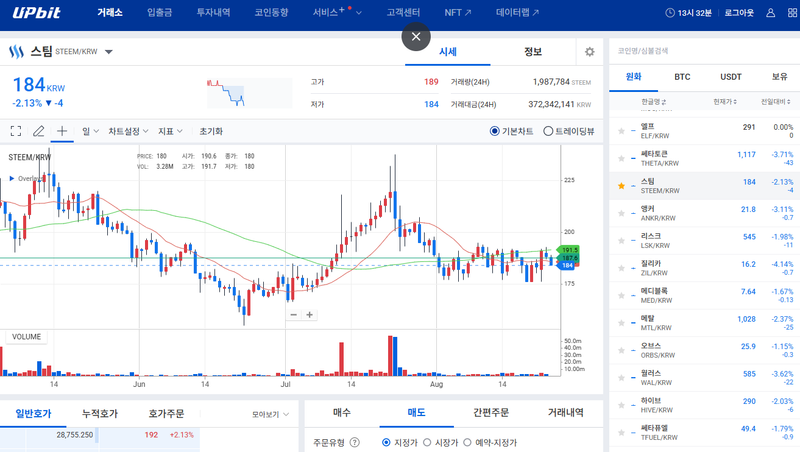Favorite the 엘프 ELF/KRW star
Viewport: 800px width, 452px height.
(x=621, y=131)
